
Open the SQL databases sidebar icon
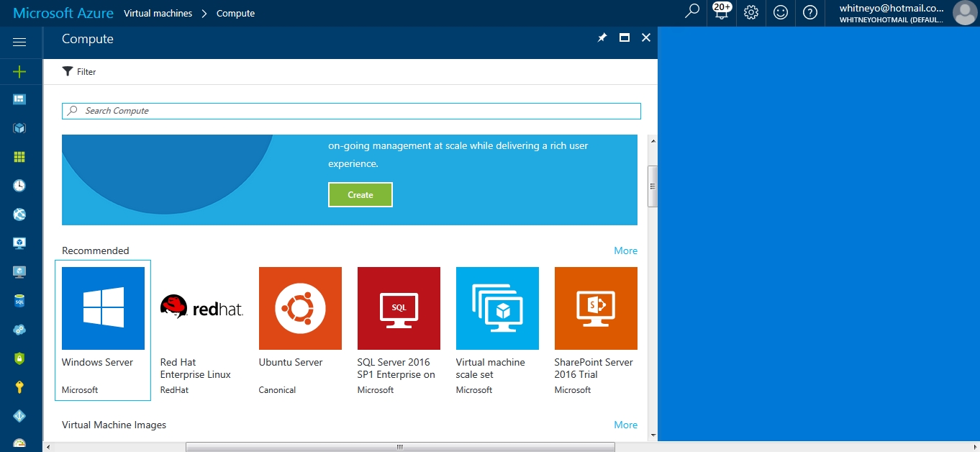tap(19, 301)
